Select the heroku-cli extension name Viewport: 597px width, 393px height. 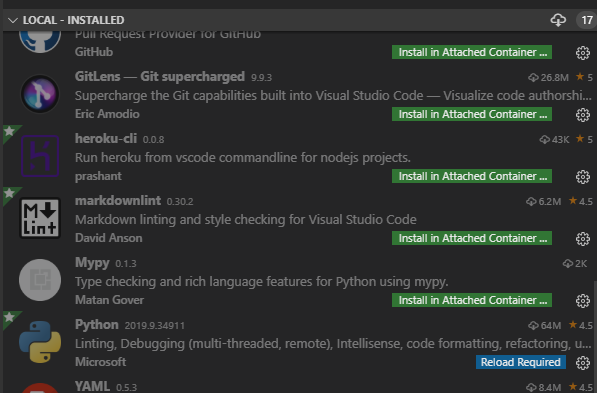click(x=106, y=139)
